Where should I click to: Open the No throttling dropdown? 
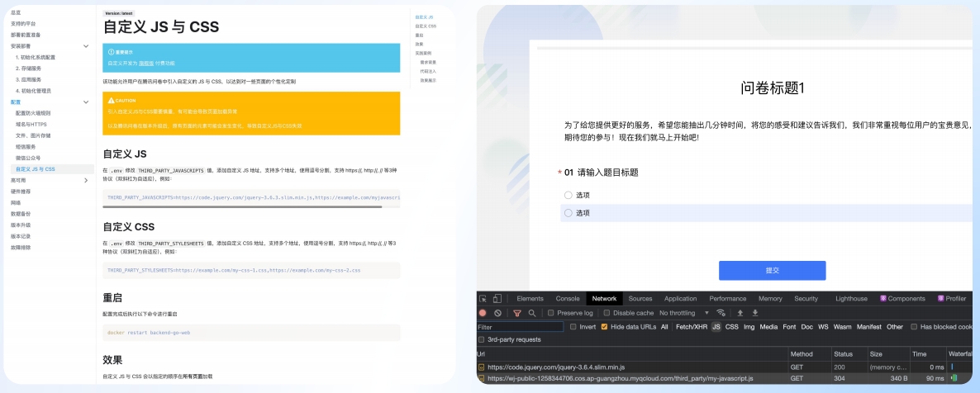pos(684,313)
